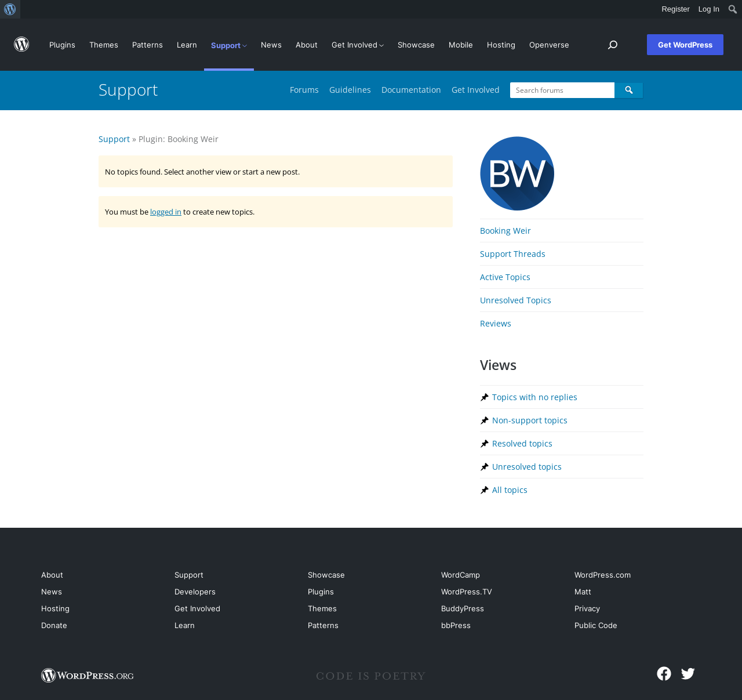742x700 pixels.
Task: Click pin icon beside Topics with no replies
Action: click(x=485, y=397)
